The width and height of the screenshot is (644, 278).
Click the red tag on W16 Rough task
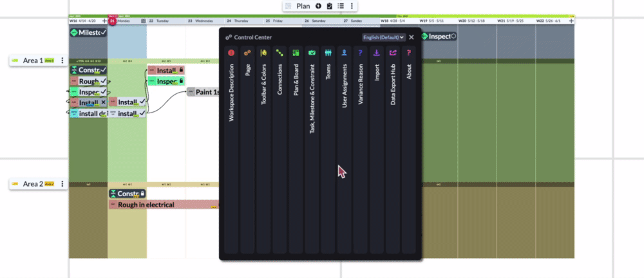pos(74,81)
